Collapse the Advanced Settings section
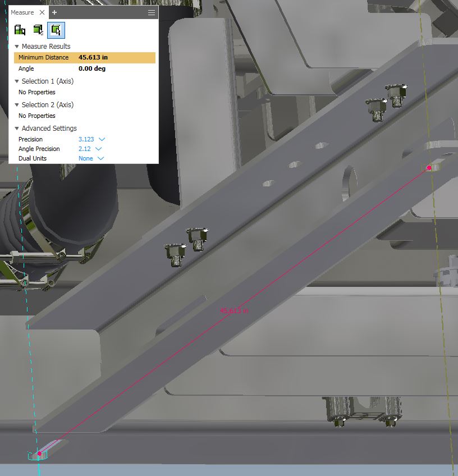Image resolution: width=458 pixels, height=476 pixels. click(x=17, y=128)
